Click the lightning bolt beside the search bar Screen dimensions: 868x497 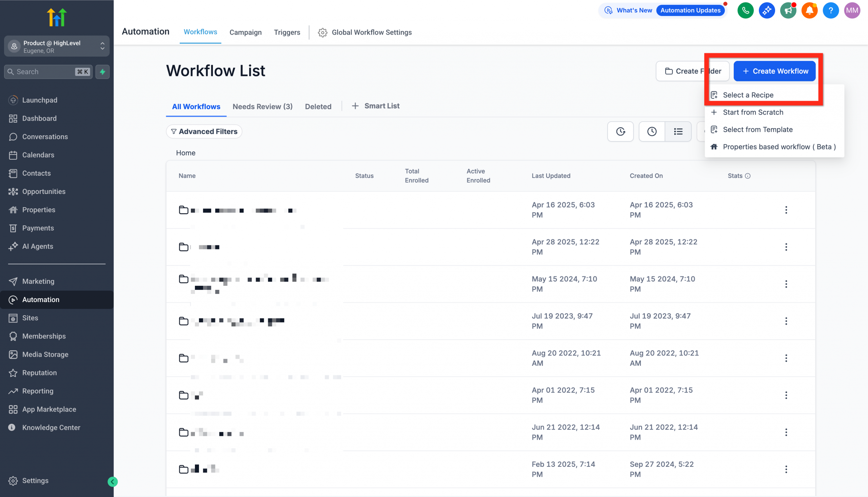[102, 72]
